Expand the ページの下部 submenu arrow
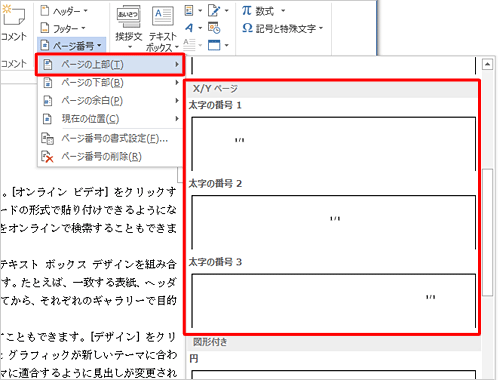Viewport: 500px width, 380px height. point(177,82)
